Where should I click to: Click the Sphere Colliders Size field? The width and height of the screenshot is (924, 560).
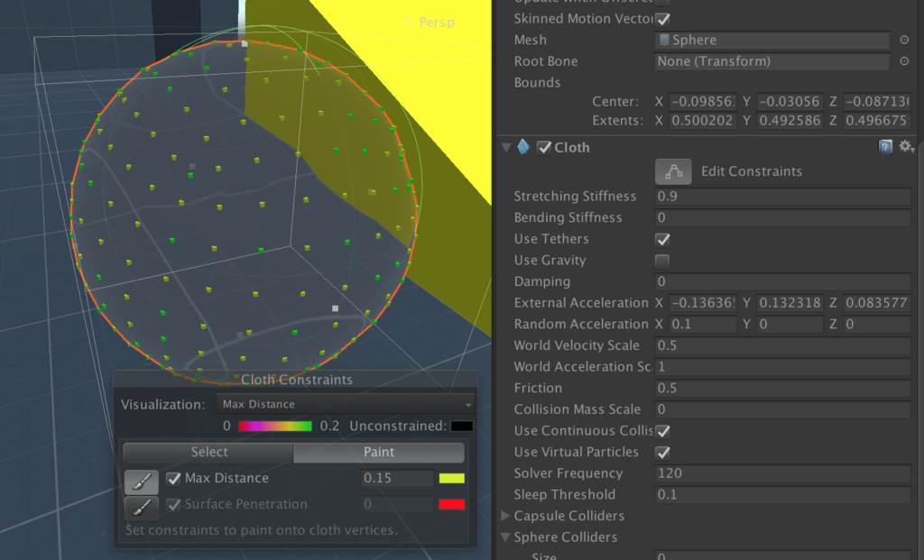pyautogui.click(x=783, y=555)
